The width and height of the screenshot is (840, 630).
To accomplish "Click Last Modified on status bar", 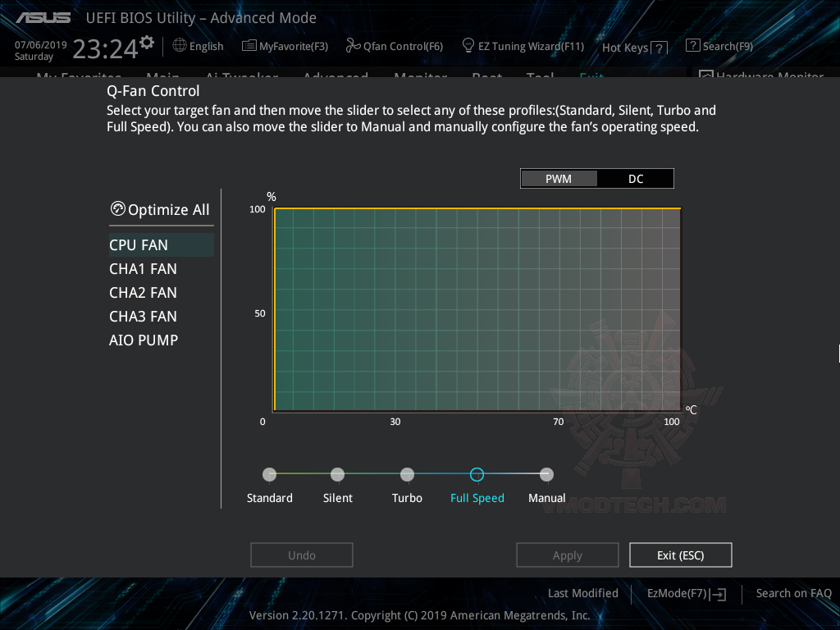I will [582, 593].
